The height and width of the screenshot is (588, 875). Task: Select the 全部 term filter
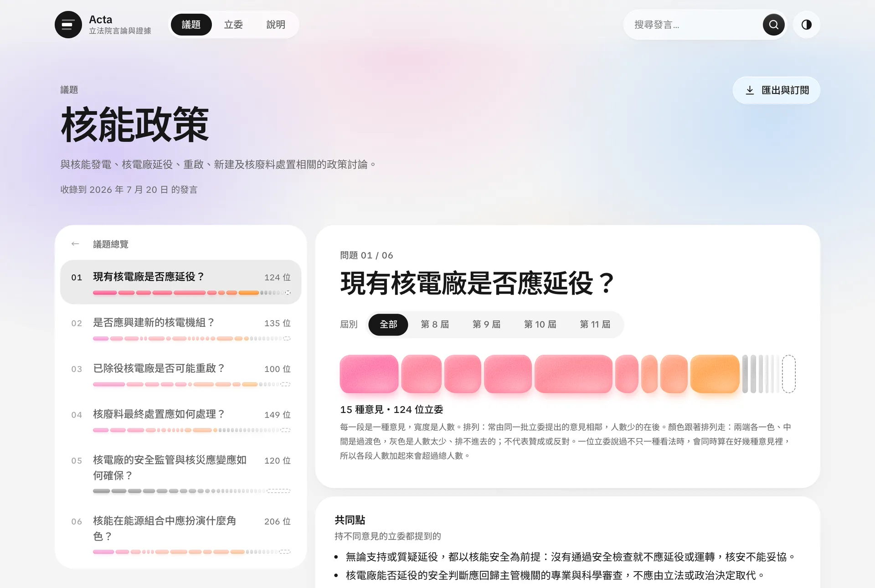click(388, 325)
